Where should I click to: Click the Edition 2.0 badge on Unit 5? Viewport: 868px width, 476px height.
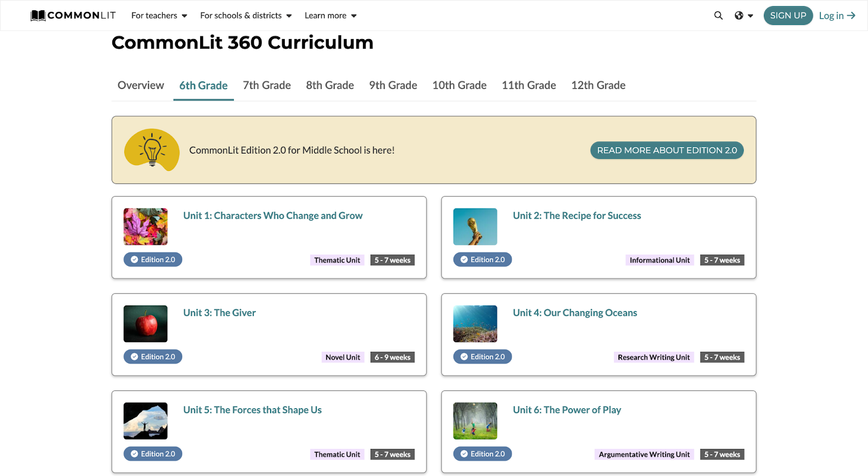pos(153,454)
